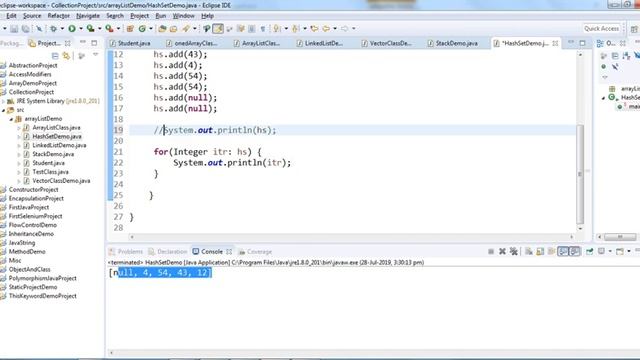Screen dimensions: 640x360
Task: Jump to Next Annotation toolbar icon
Action: 277,29
